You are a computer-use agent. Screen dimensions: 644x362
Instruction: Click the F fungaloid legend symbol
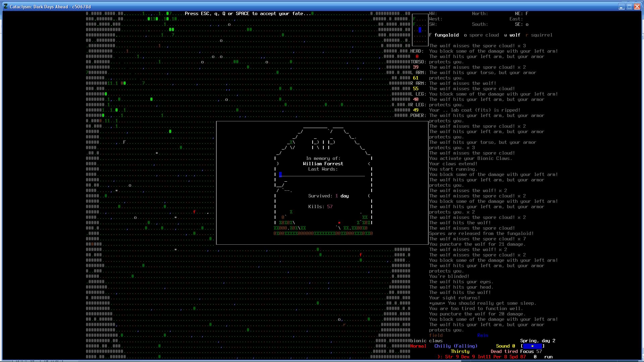(x=430, y=35)
